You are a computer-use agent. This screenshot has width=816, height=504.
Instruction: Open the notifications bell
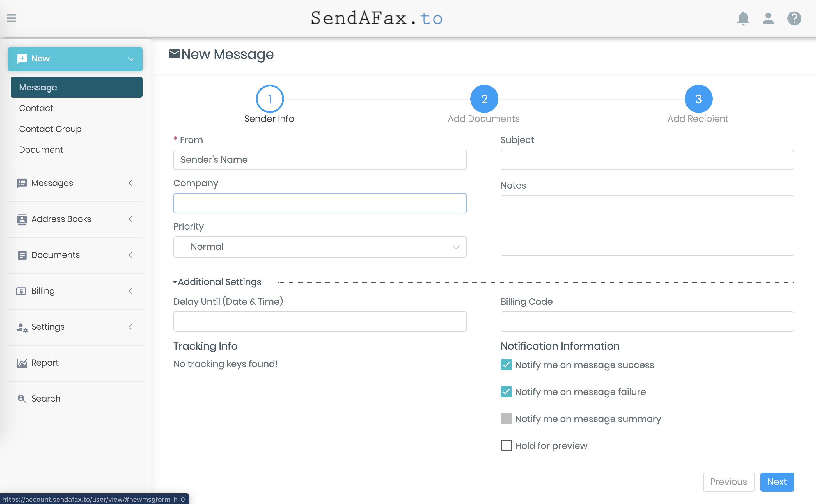[743, 18]
